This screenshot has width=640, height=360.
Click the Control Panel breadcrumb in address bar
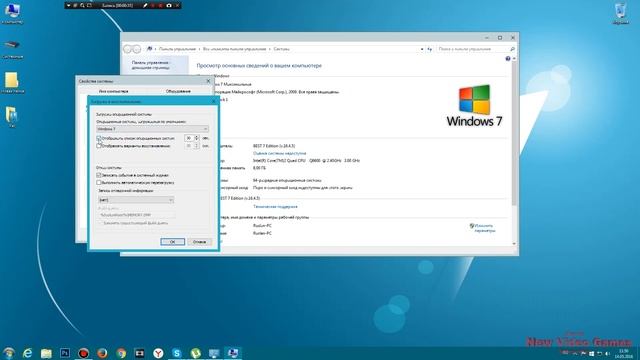(x=177, y=49)
